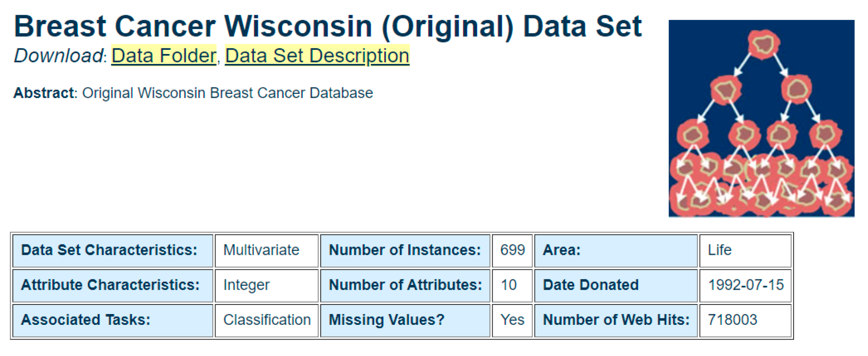The image size is (868, 356).
Task: Click the Number of Attributes label
Action: (405, 285)
